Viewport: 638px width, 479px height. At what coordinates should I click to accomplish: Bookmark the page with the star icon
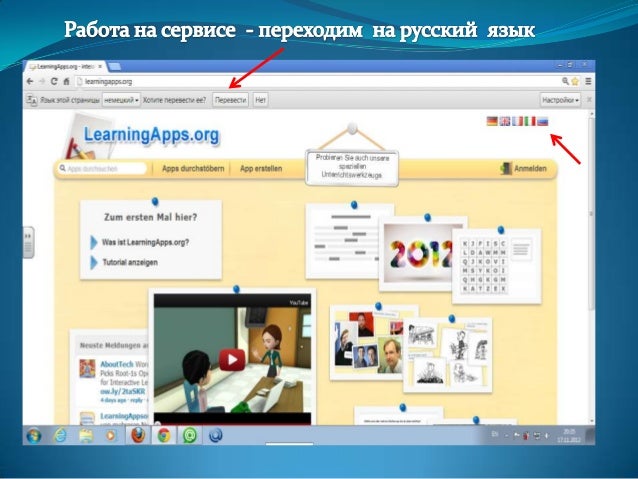(575, 81)
